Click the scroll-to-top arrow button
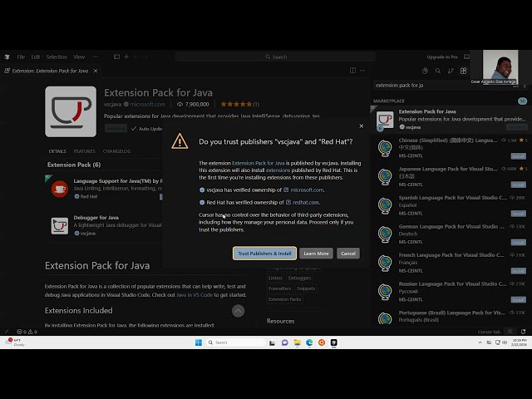Image resolution: width=532 pixels, height=399 pixels. click(x=239, y=311)
